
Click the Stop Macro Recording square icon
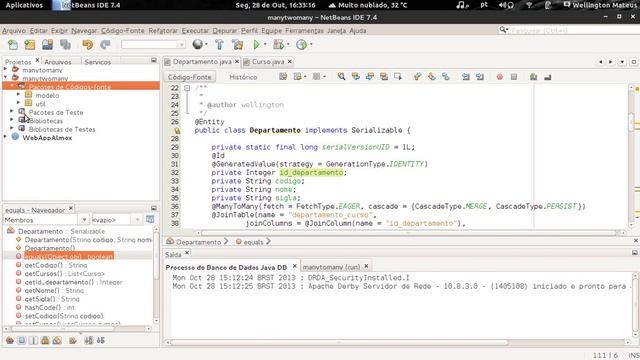pyautogui.click(x=514, y=77)
